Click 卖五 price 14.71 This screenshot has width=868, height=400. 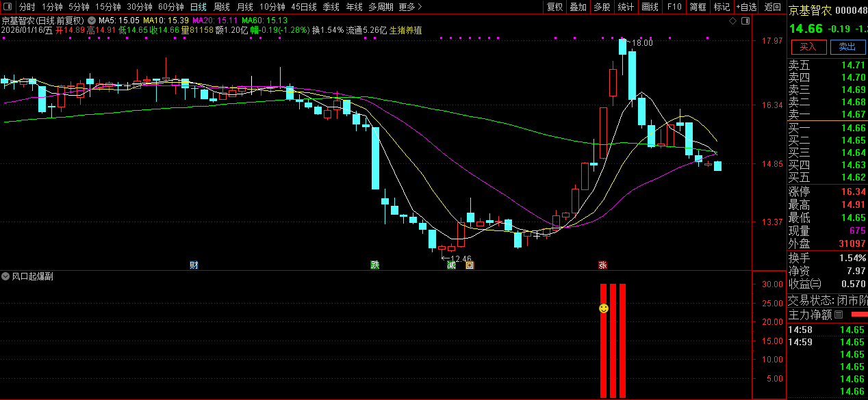tap(854, 65)
